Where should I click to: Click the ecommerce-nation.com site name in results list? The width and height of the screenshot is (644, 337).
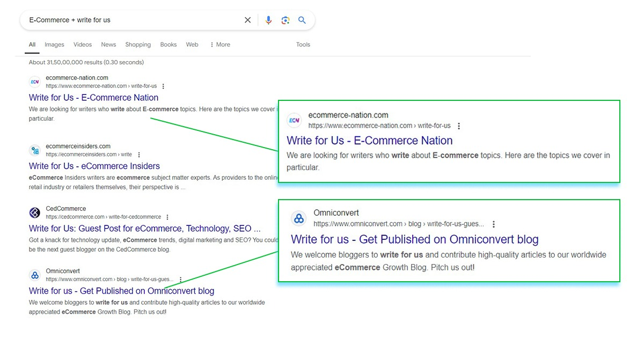point(77,78)
